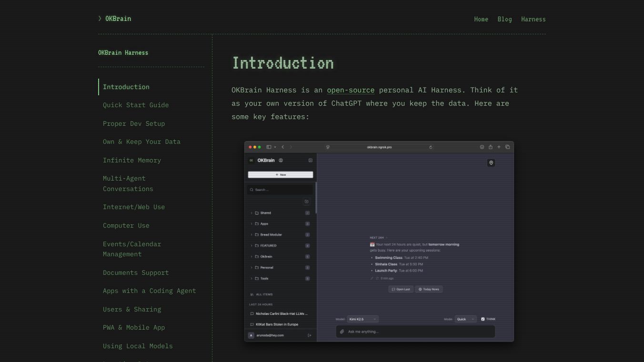Expand the Tools folder chevron
Screen dimensions: 644x362
point(252,279)
